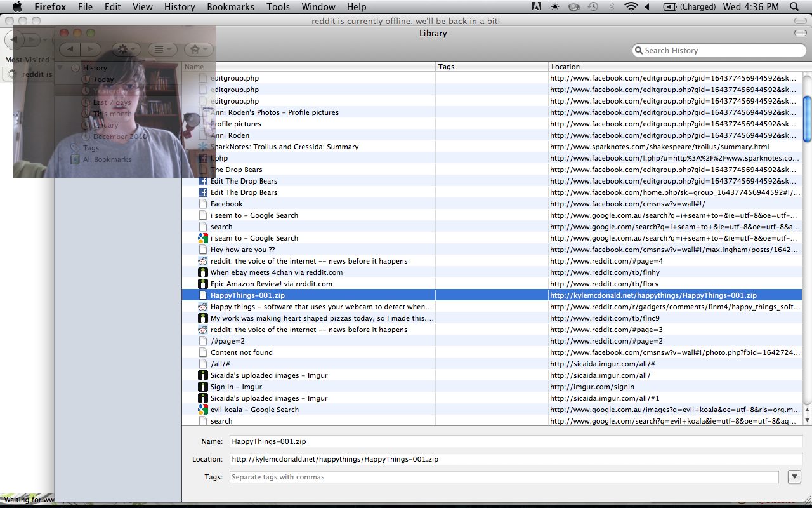This screenshot has height=508, width=812.
Task: Expand the tags selector dropdown arrow
Action: click(x=794, y=477)
